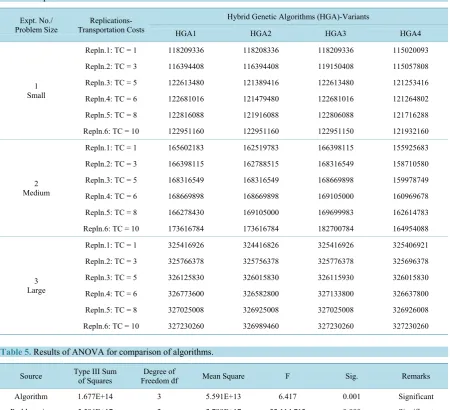This screenshot has height=410, width=450.
Task: Select value 162788515
Action: pos(261,164)
